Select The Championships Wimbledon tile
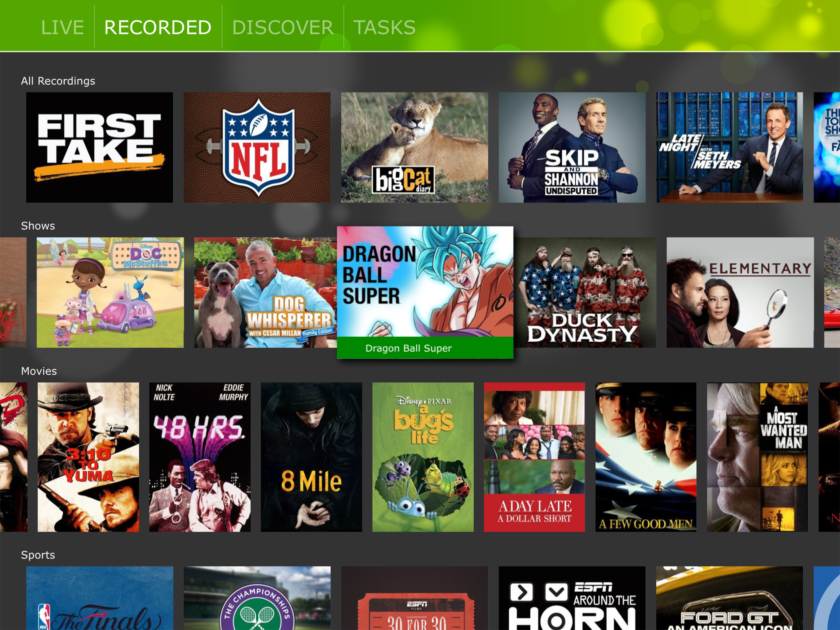Viewport: 840px width, 630px height. click(x=257, y=598)
